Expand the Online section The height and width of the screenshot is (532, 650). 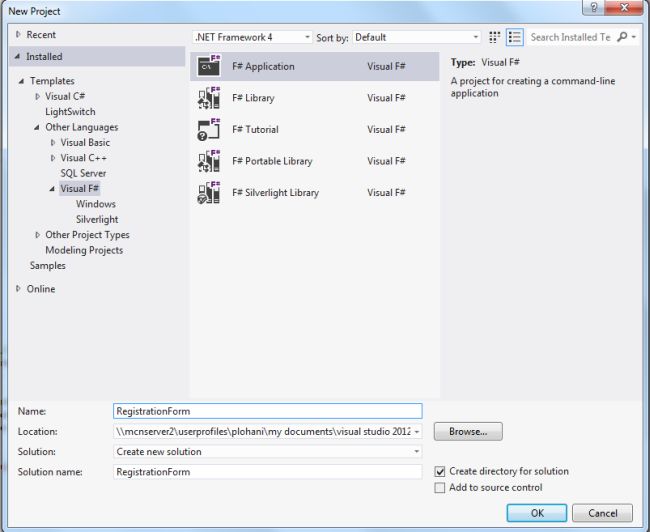[x=18, y=289]
